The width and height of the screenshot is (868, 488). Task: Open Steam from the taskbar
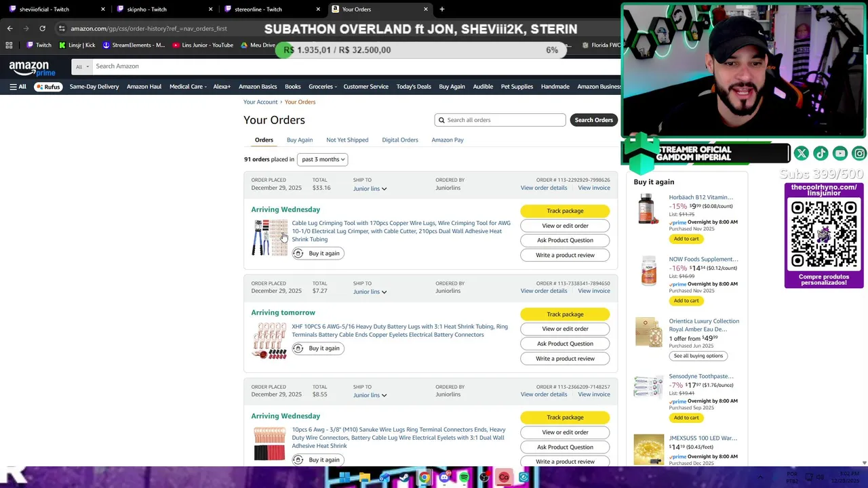coord(404,478)
